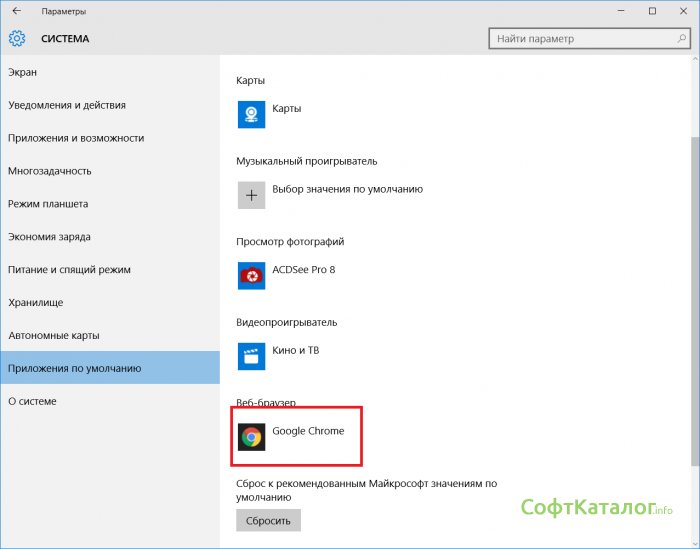Select Экономия заряда in sidebar
Screen dimensions: 700x549
[49, 237]
